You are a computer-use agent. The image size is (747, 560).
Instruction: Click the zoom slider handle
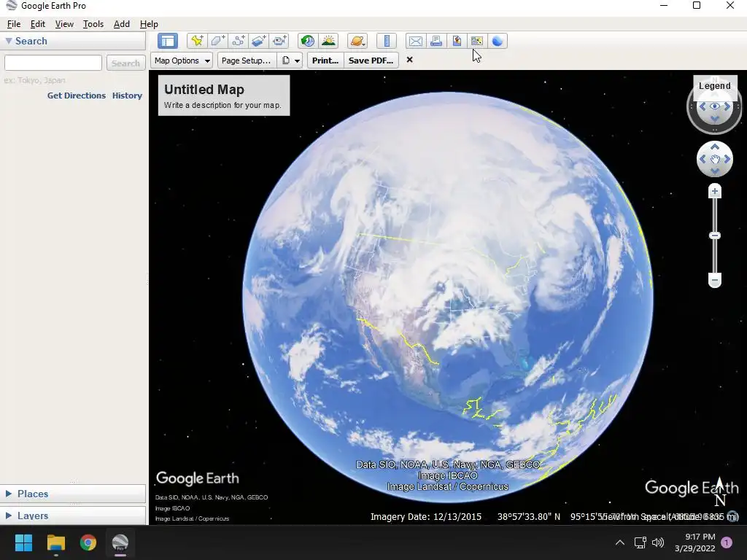click(715, 236)
